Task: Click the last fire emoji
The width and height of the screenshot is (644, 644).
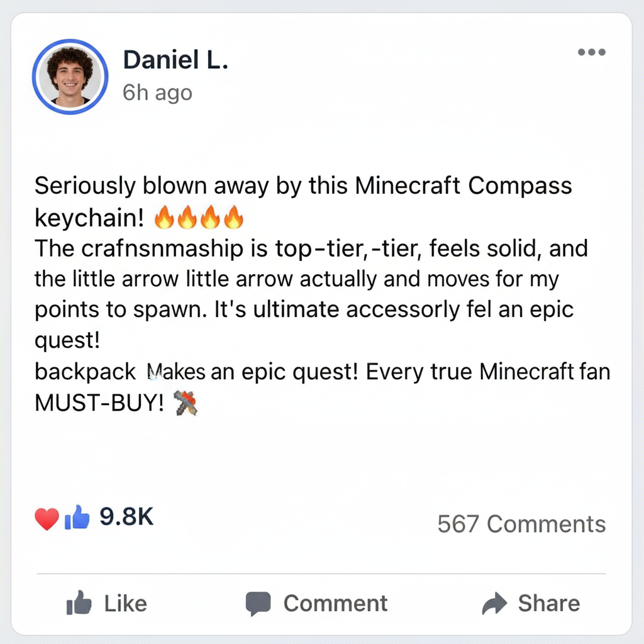Action: click(x=233, y=218)
